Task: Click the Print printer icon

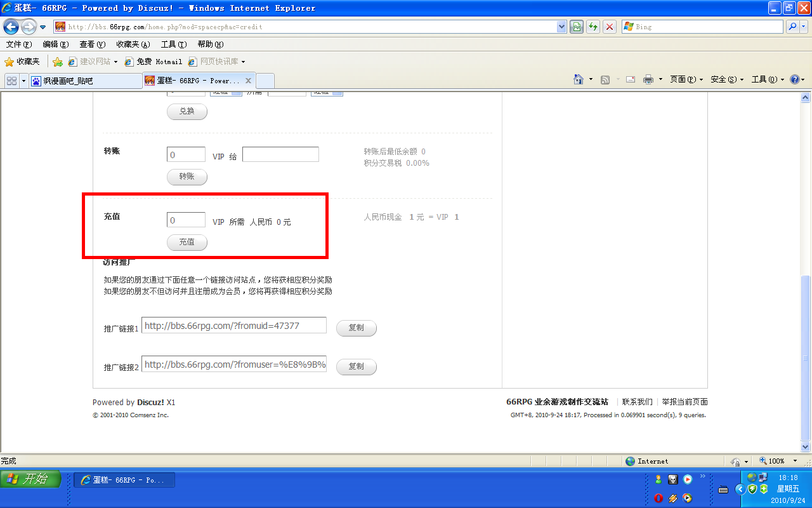Action: [x=648, y=79]
